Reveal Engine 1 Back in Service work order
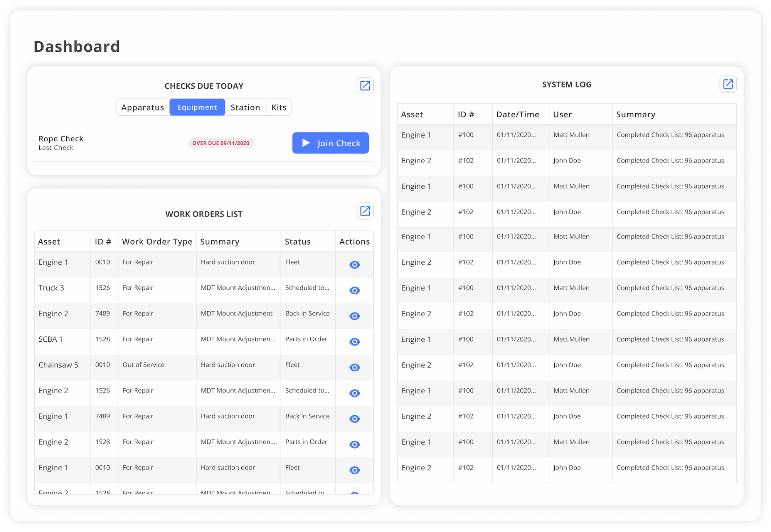Viewport: 771px width, 532px height. click(354, 419)
